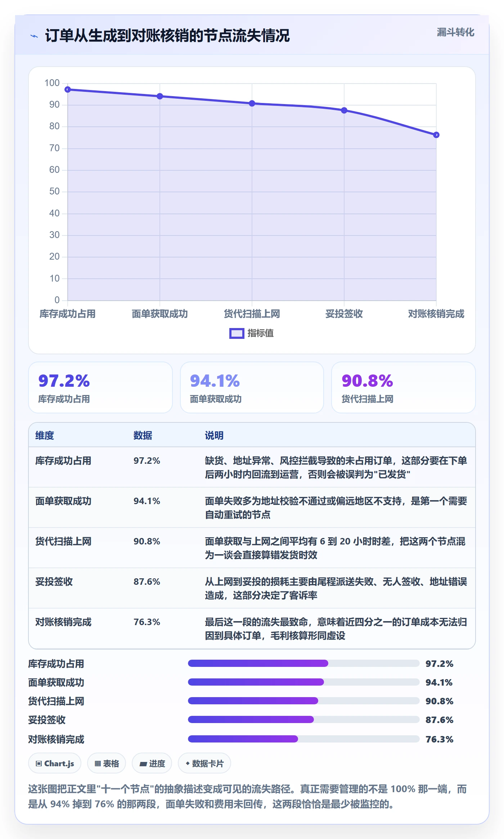Open the 97.2% 库存成功占用 card
The image size is (504, 839).
tap(100, 387)
